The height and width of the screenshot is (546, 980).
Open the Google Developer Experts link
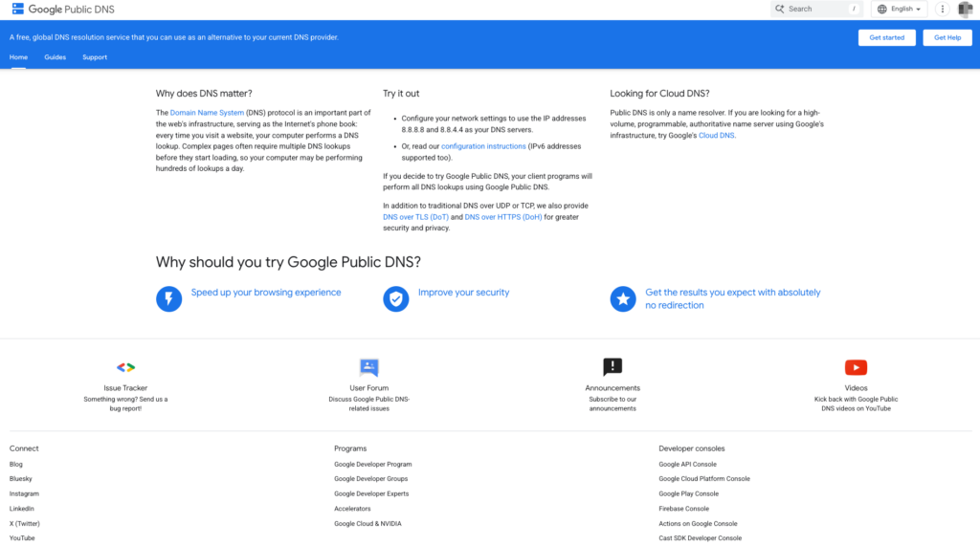pos(371,493)
